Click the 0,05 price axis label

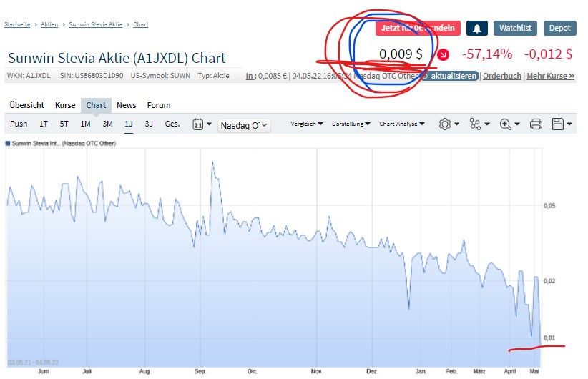click(549, 206)
